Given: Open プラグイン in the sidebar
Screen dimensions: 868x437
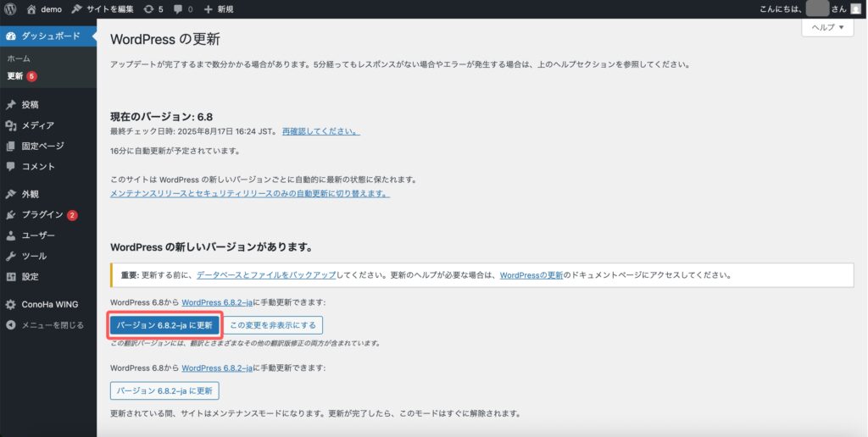Looking at the screenshot, I should 42,215.
